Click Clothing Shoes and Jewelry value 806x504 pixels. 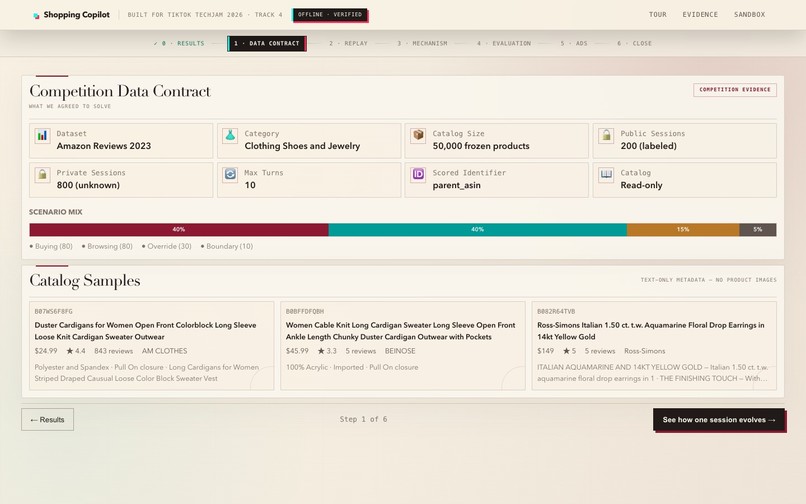[x=302, y=146]
